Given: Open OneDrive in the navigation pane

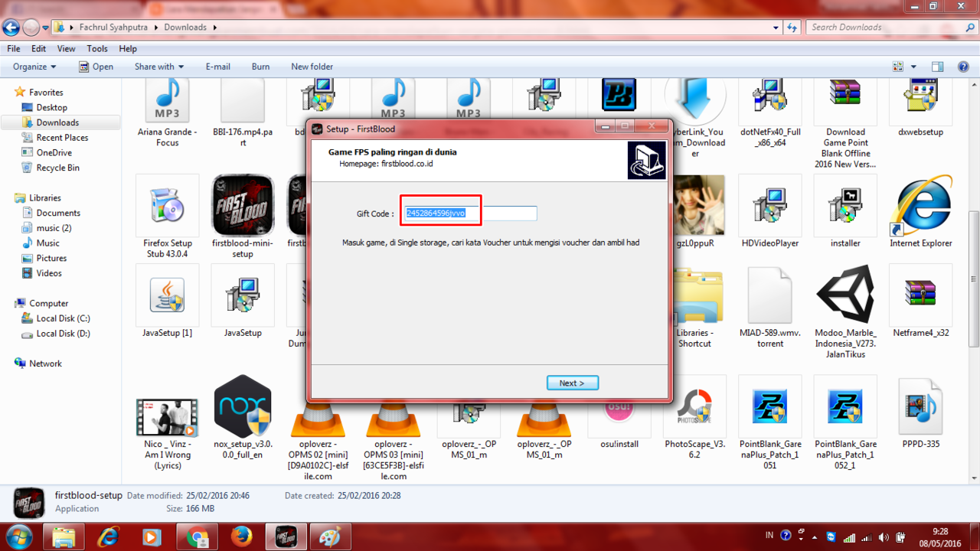Looking at the screenshot, I should pos(54,153).
